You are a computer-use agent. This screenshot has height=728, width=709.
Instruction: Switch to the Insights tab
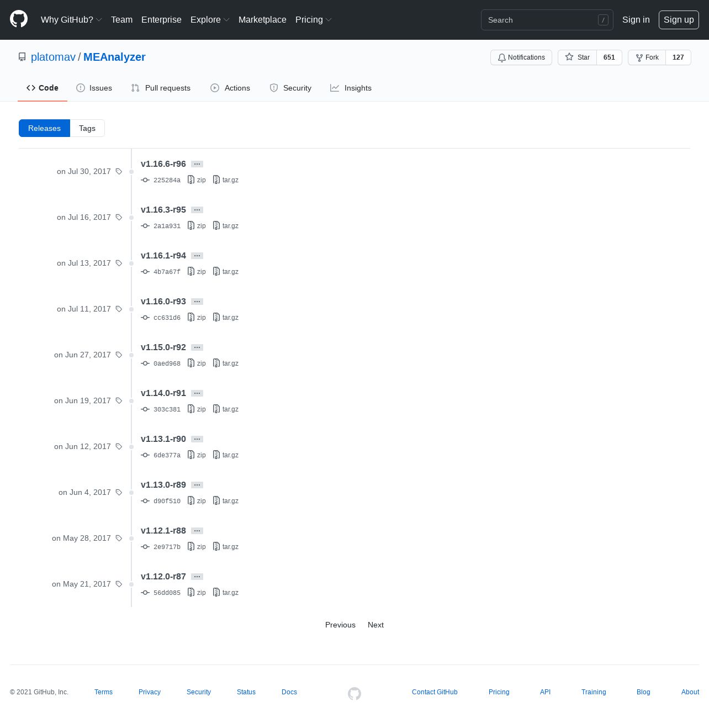(x=351, y=88)
